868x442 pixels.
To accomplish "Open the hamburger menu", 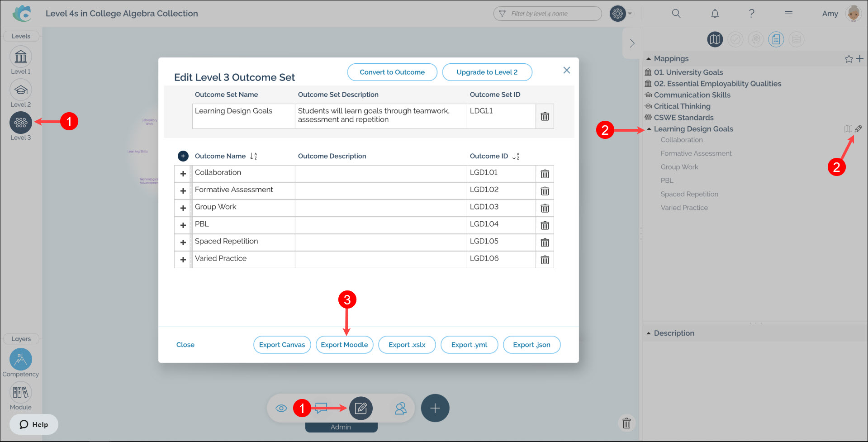I will point(788,14).
